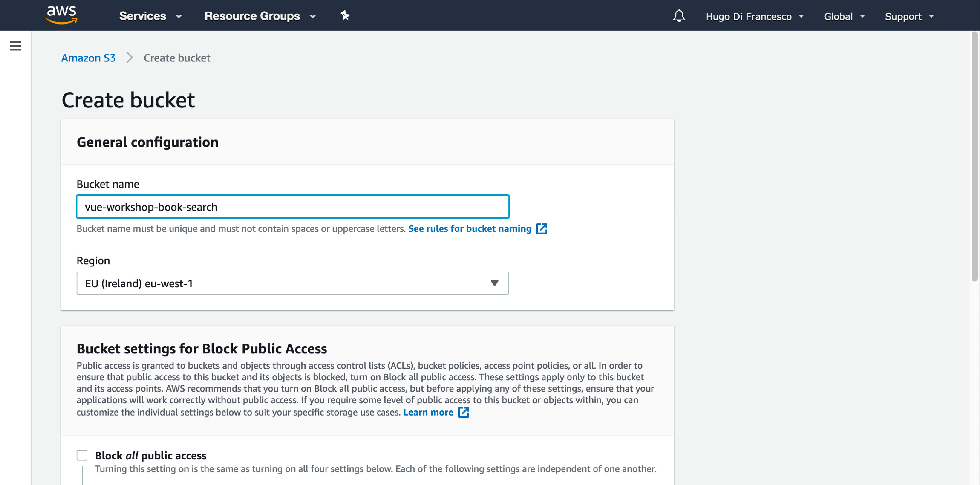The width and height of the screenshot is (980, 485).
Task: Open the Global region menu
Action: 844,16
